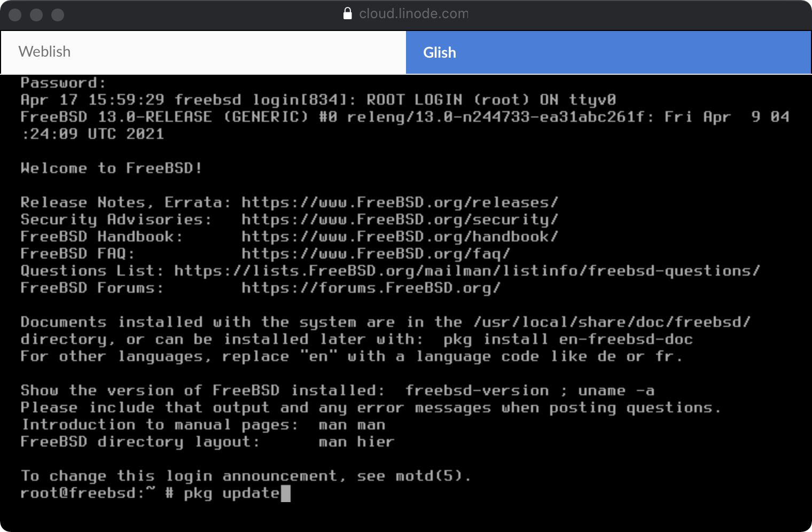Click the terminal cursor block after pkg update
The image size is (812, 532).
[x=286, y=494]
